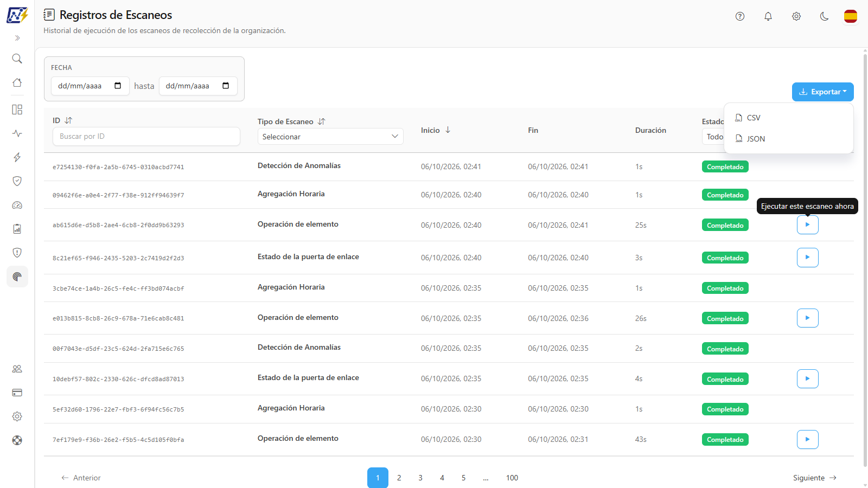Image resolution: width=868 pixels, height=488 pixels.
Task: Open the shield check icon in sidebar
Action: [x=17, y=181]
